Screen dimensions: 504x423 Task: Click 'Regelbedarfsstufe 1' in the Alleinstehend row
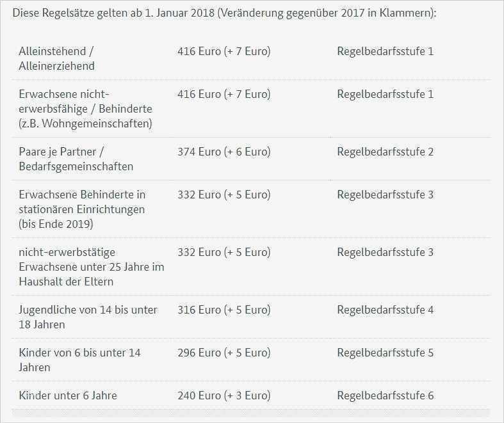point(385,51)
